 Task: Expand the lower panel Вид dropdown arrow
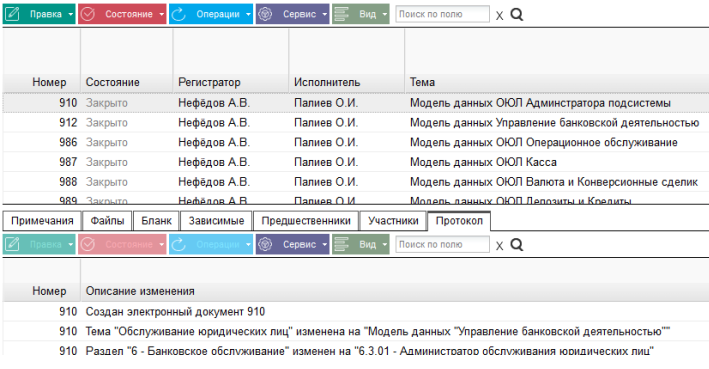point(385,245)
